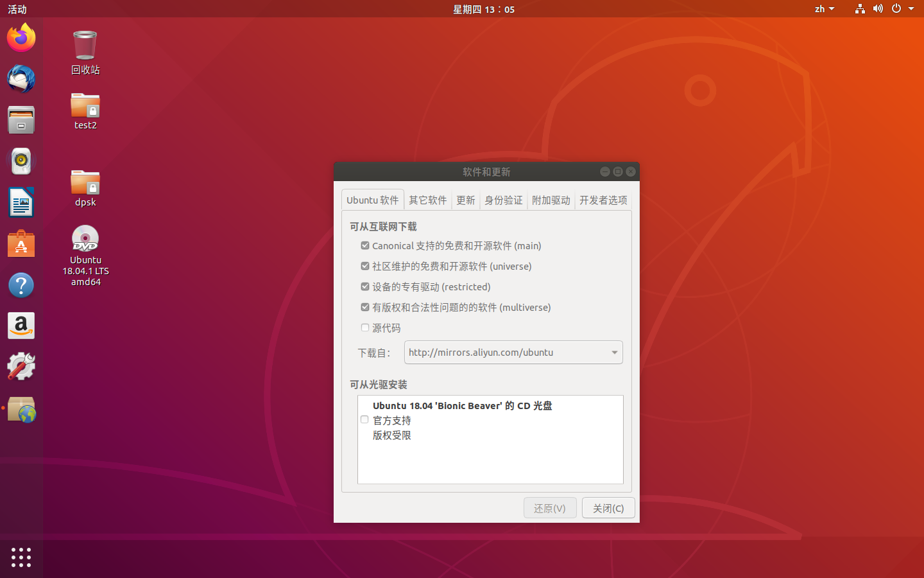Maximize the Software & Updates window

coord(618,171)
